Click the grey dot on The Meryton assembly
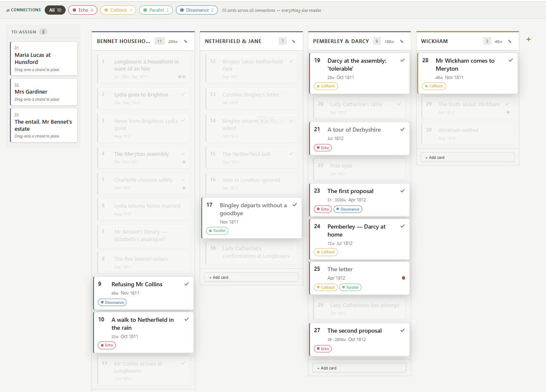The width and height of the screenshot is (546, 392). pos(184,162)
